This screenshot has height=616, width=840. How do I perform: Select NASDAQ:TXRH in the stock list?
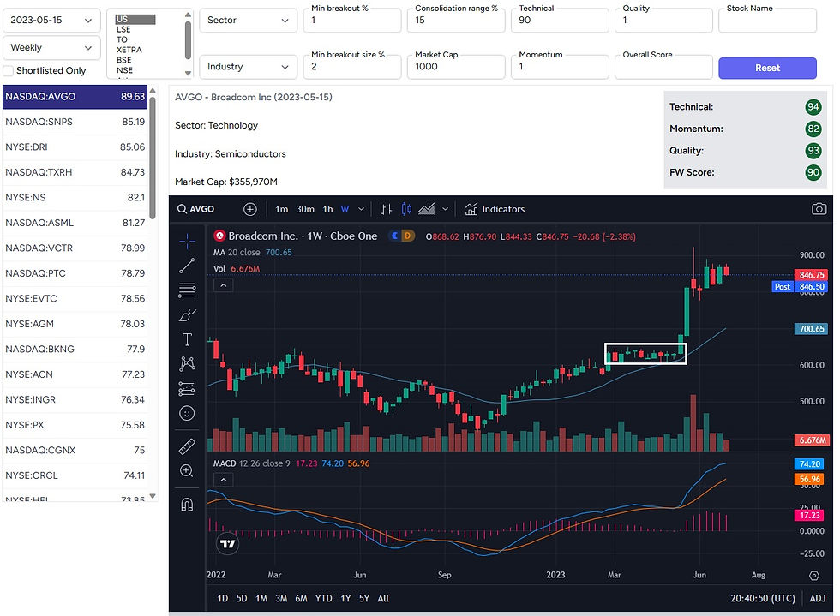[x=75, y=172]
